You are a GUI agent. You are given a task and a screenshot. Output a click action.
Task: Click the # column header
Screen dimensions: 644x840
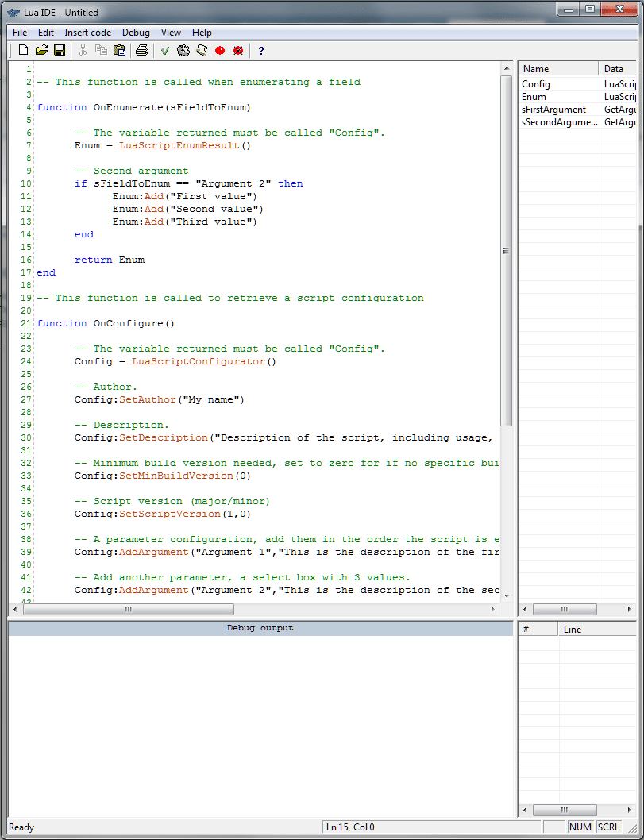pyautogui.click(x=538, y=629)
